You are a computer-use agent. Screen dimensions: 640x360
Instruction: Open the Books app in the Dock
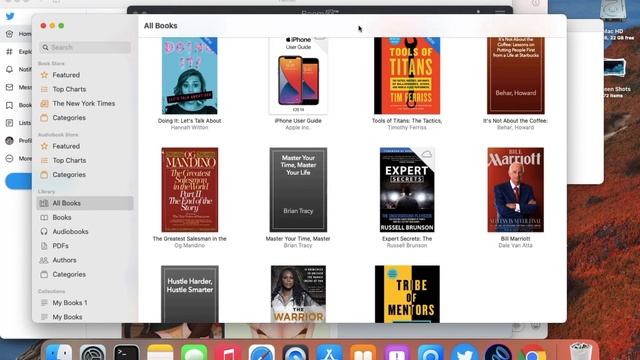[363, 352]
